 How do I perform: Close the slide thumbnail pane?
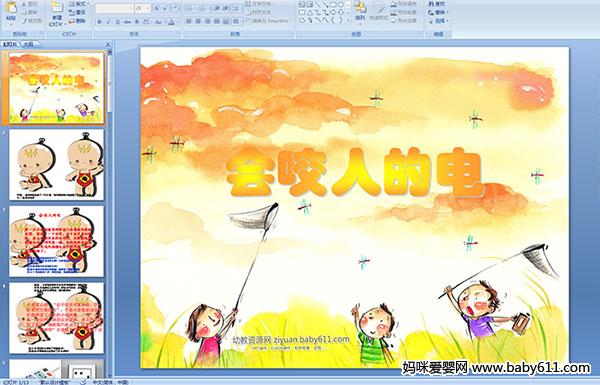point(108,44)
